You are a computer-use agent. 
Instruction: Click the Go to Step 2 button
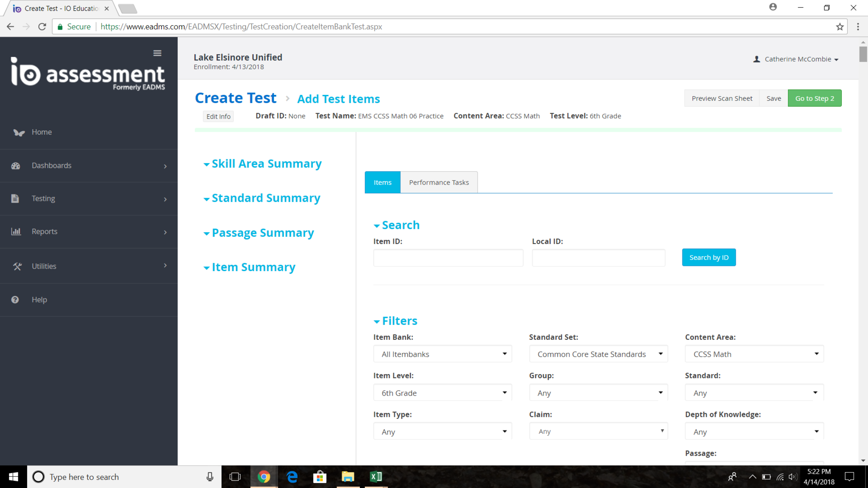click(814, 98)
